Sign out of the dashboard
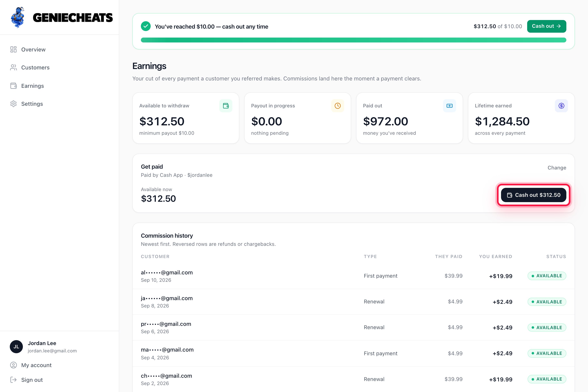This screenshot has width=588, height=392. (32, 380)
